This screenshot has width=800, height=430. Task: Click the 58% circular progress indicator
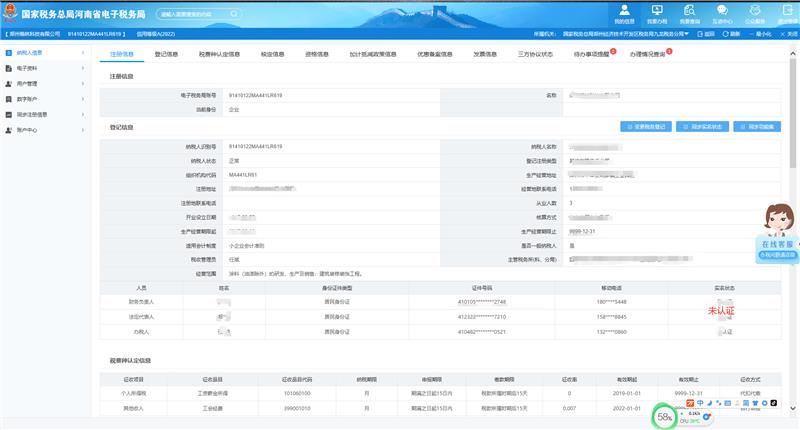click(x=664, y=415)
